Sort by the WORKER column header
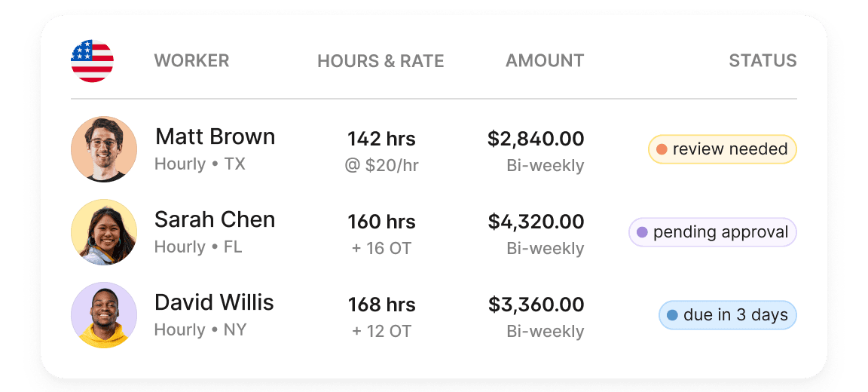This screenshot has height=392, width=868. tap(191, 61)
